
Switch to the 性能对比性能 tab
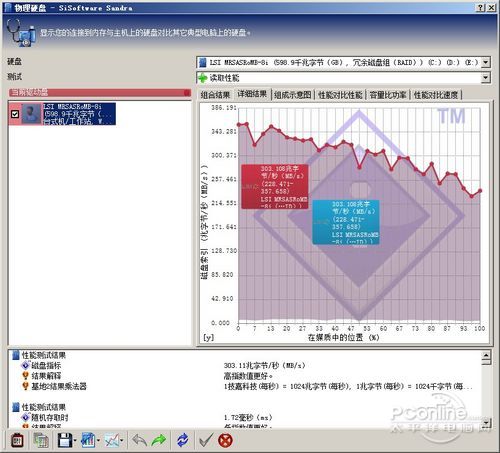tap(340, 95)
